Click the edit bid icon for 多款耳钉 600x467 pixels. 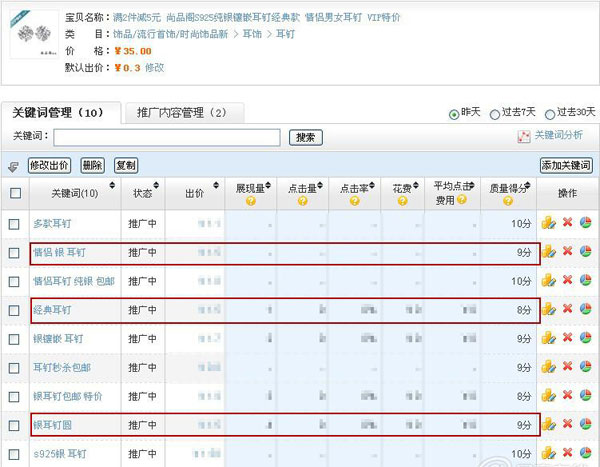pos(549,223)
